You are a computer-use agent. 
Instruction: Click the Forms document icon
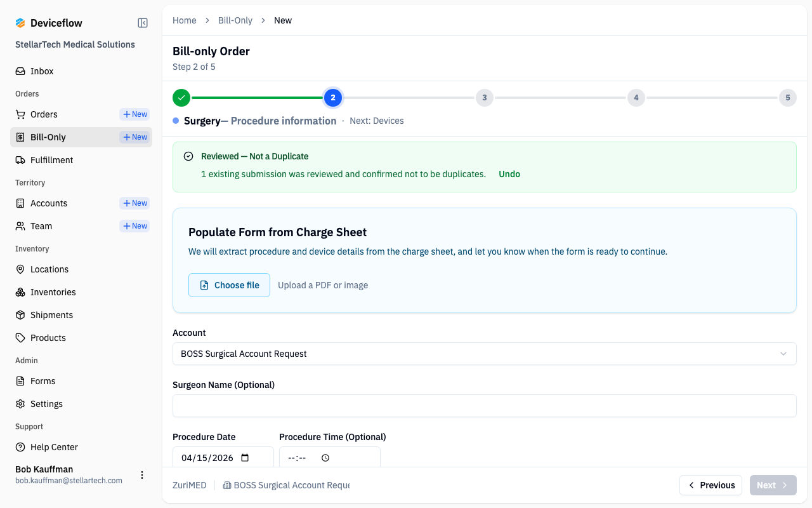[20, 381]
